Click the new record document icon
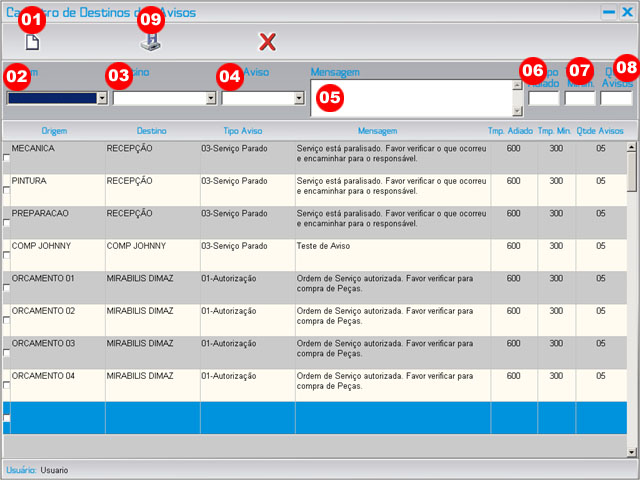Image resolution: width=640 pixels, height=480 pixels. click(x=32, y=43)
